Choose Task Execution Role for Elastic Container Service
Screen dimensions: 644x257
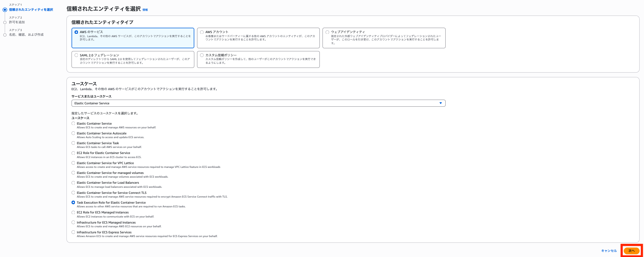click(x=74, y=203)
